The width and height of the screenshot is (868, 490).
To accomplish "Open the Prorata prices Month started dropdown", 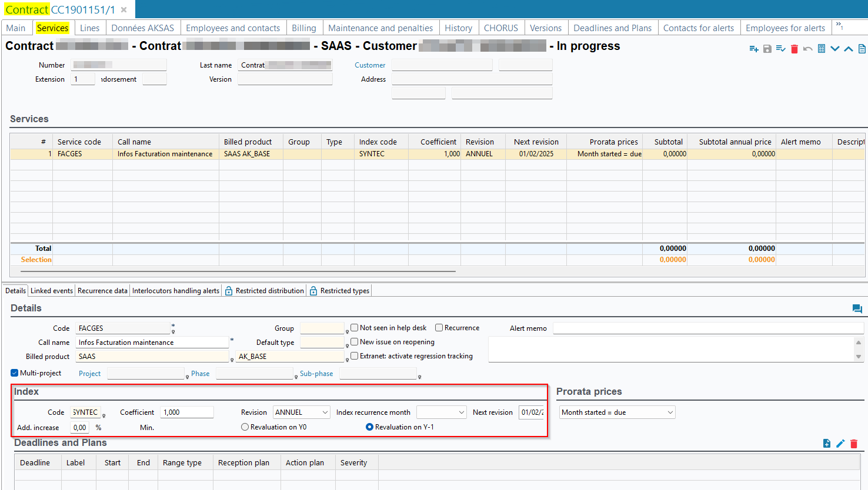I will (x=617, y=412).
